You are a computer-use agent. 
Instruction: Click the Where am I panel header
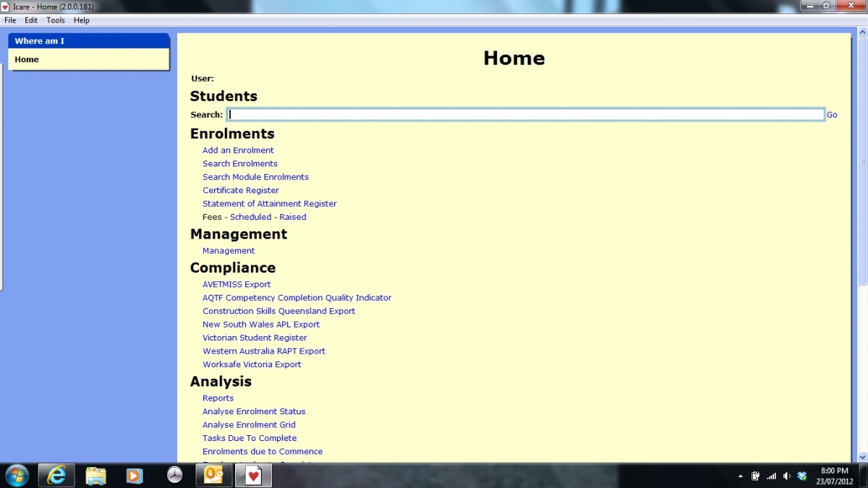[x=89, y=41]
